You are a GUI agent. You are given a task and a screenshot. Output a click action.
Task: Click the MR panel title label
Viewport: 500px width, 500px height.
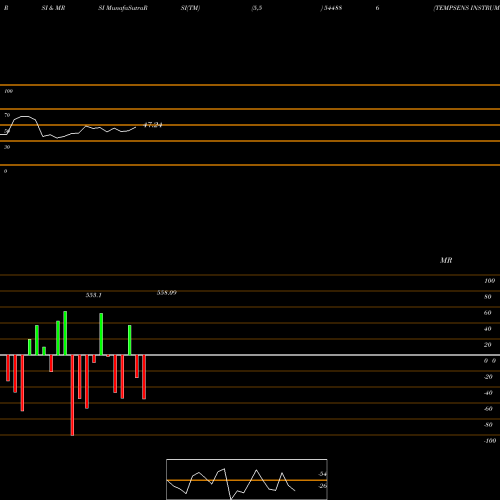446,260
